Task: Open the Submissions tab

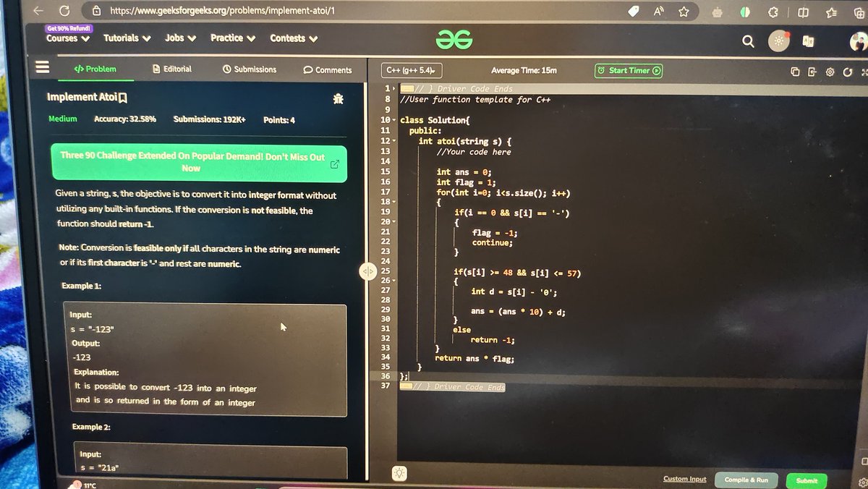Action: 249,70
